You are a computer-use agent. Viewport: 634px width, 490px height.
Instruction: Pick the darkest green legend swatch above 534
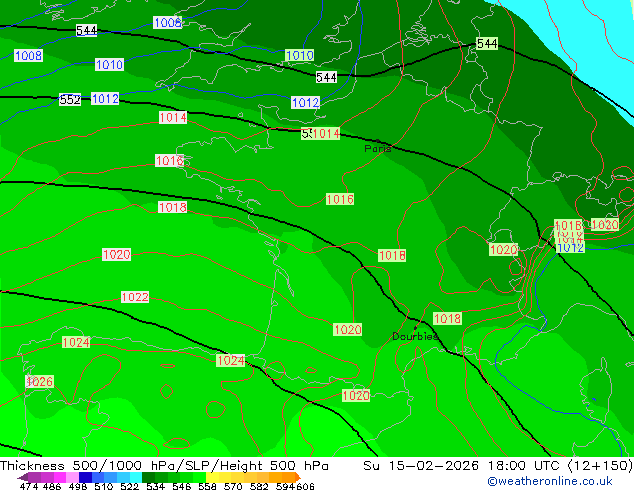point(148,477)
